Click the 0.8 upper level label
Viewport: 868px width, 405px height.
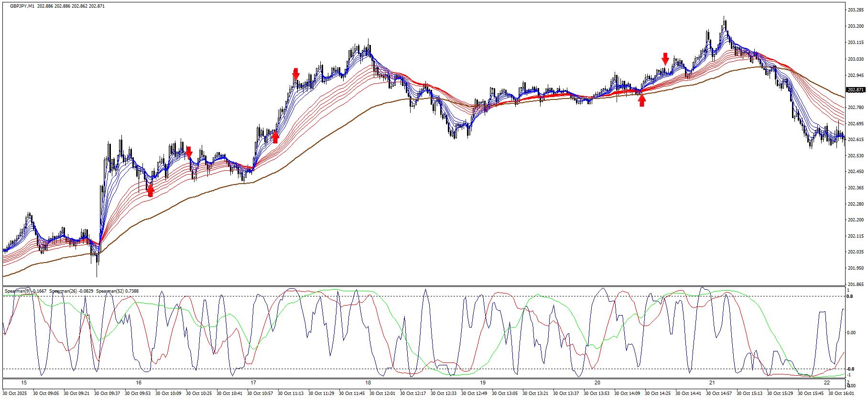pyautogui.click(x=850, y=296)
